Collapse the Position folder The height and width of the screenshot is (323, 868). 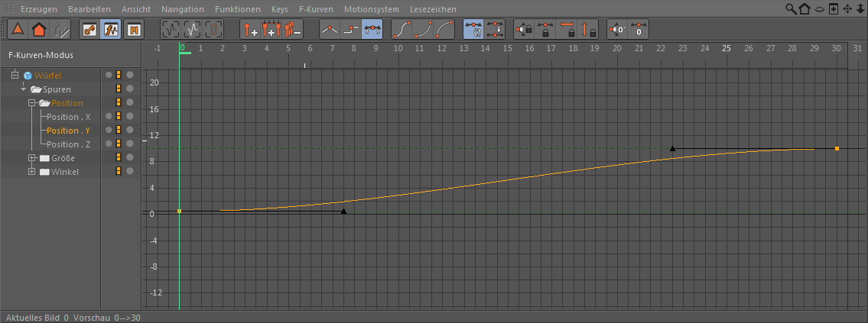(x=32, y=103)
